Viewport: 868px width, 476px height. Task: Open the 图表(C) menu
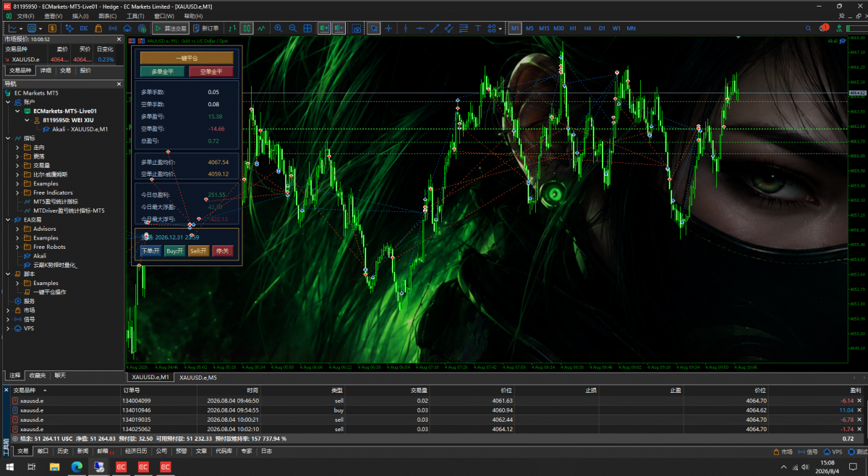click(108, 16)
